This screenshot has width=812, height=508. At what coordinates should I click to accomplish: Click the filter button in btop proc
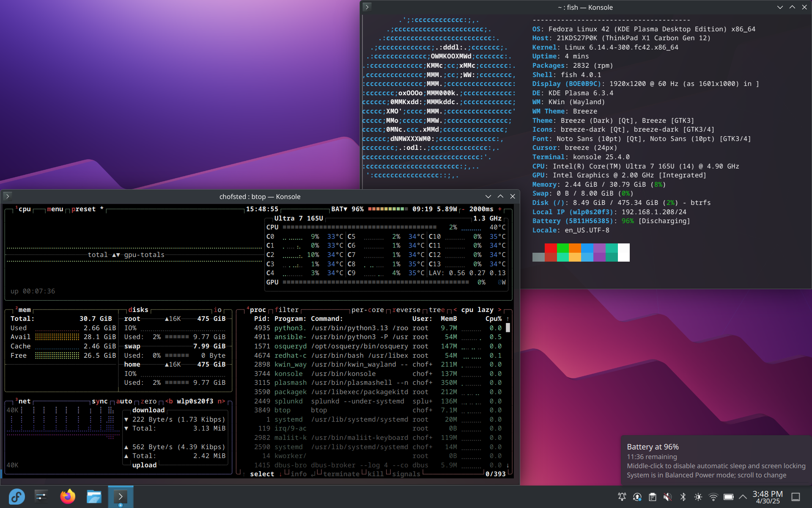286,310
